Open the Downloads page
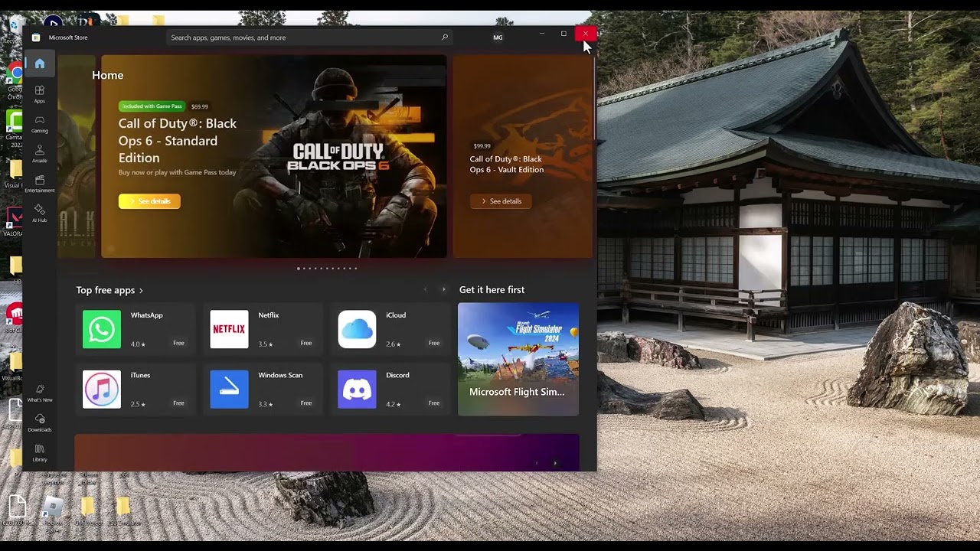 point(40,423)
